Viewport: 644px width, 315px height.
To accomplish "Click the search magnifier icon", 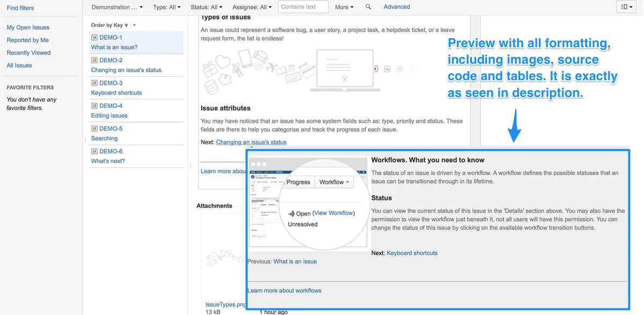I will [x=368, y=7].
